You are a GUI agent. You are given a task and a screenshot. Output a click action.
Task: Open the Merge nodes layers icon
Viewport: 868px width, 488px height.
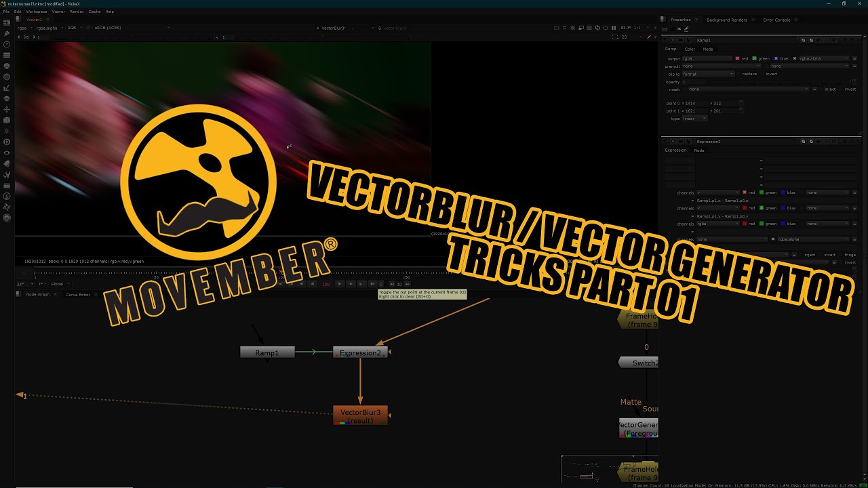[x=7, y=98]
